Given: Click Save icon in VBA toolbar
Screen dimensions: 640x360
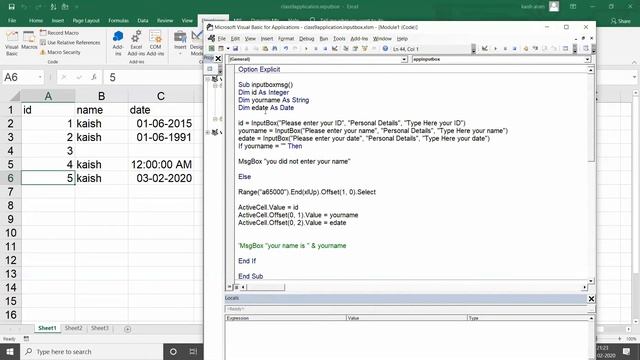Looking at the screenshot, I should 236,49.
